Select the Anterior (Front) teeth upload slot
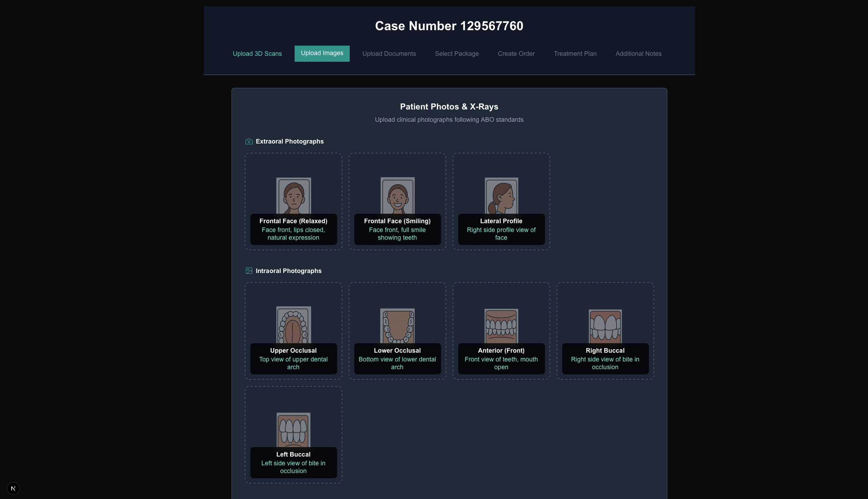 501,330
